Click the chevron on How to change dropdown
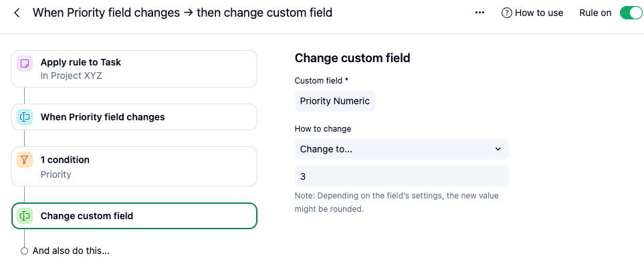644x280 pixels. (x=498, y=149)
